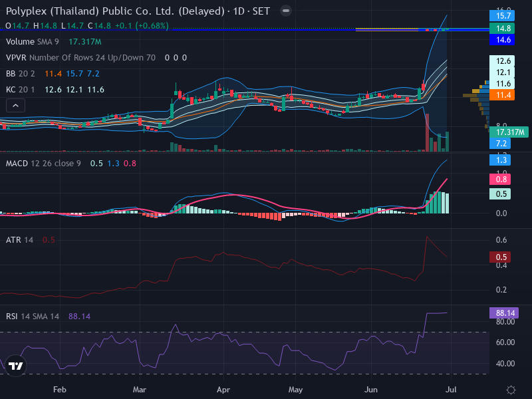Click the Jun label on time axis
The image size is (532, 399).
(371, 390)
